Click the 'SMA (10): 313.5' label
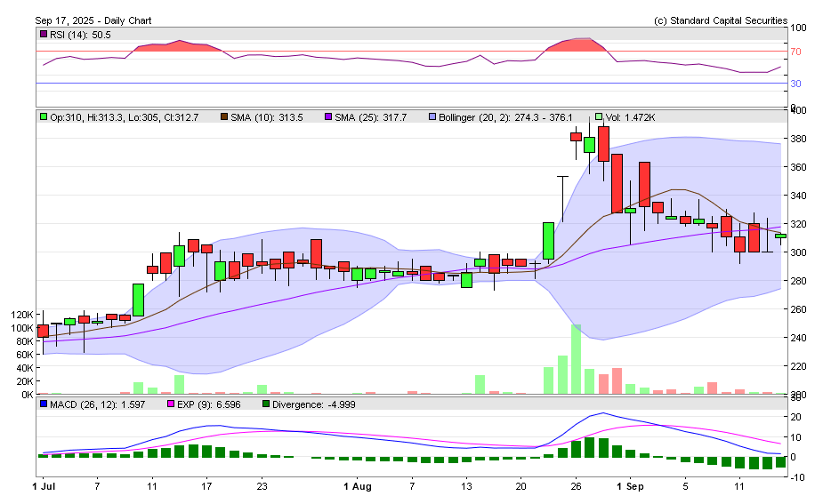The image size is (823, 504). pyautogui.click(x=267, y=117)
